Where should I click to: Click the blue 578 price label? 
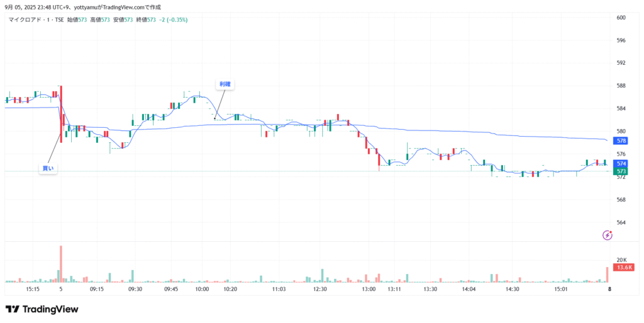(621, 141)
